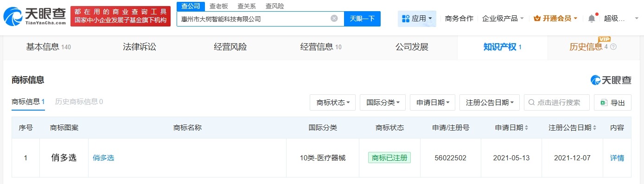
Task: Open the 经营风险 tab
Action: coord(230,47)
